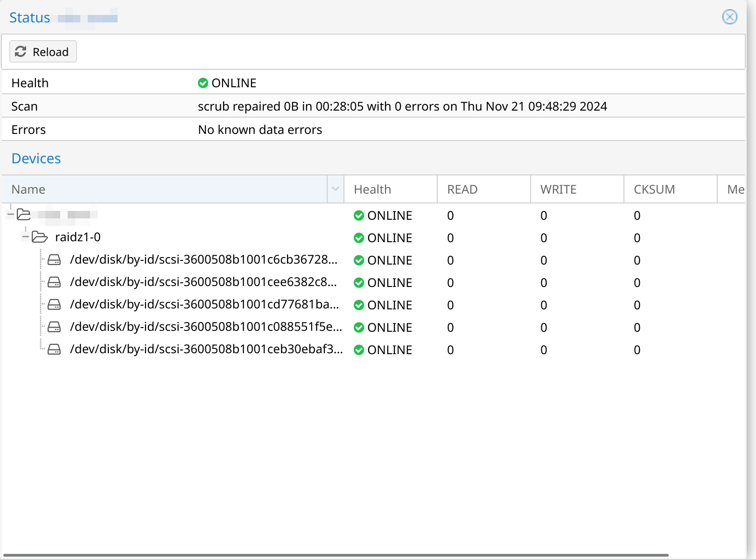The height and width of the screenshot is (559, 756).
Task: Collapse the raidz1-0 tree node
Action: point(26,237)
